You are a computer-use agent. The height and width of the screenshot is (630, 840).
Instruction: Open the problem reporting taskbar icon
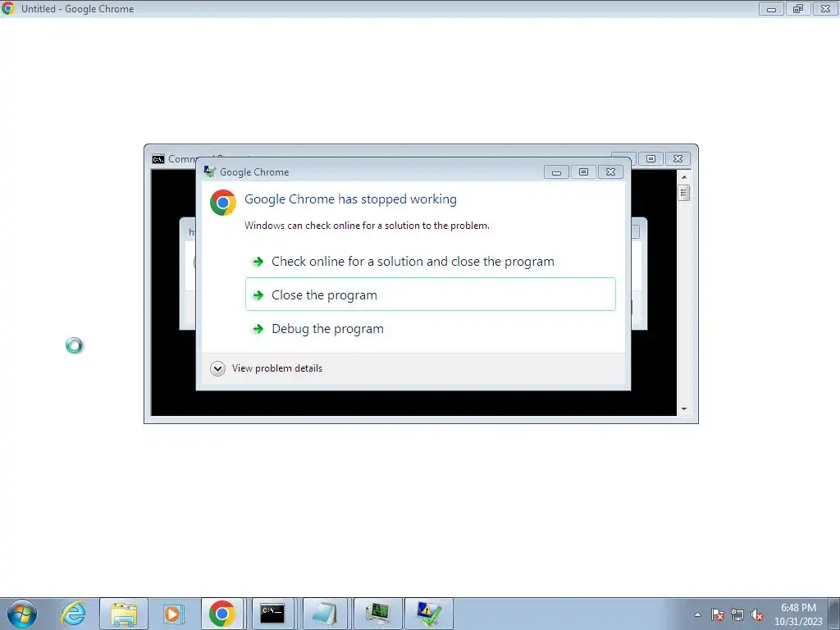click(429, 614)
